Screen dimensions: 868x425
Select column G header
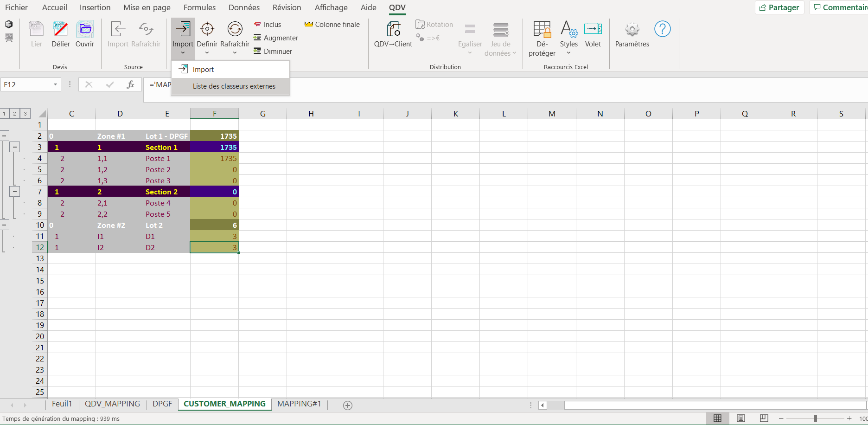pyautogui.click(x=263, y=114)
